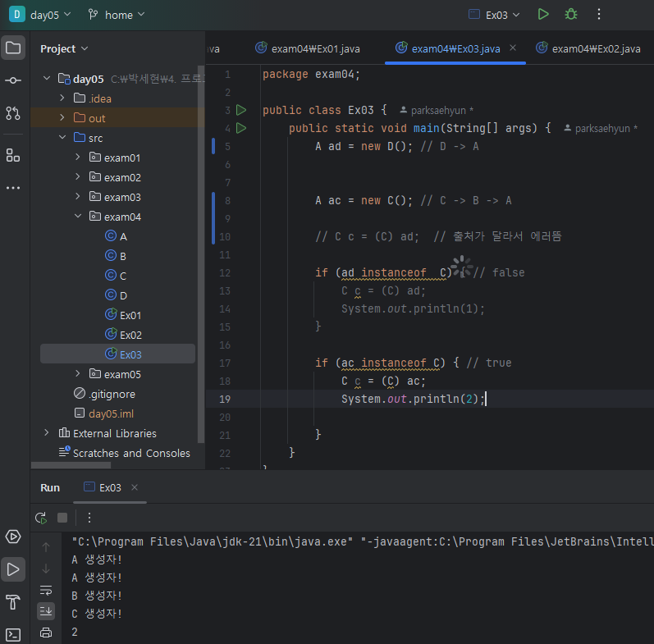
Task: Open the Pull Requests tool window
Action: [13, 113]
